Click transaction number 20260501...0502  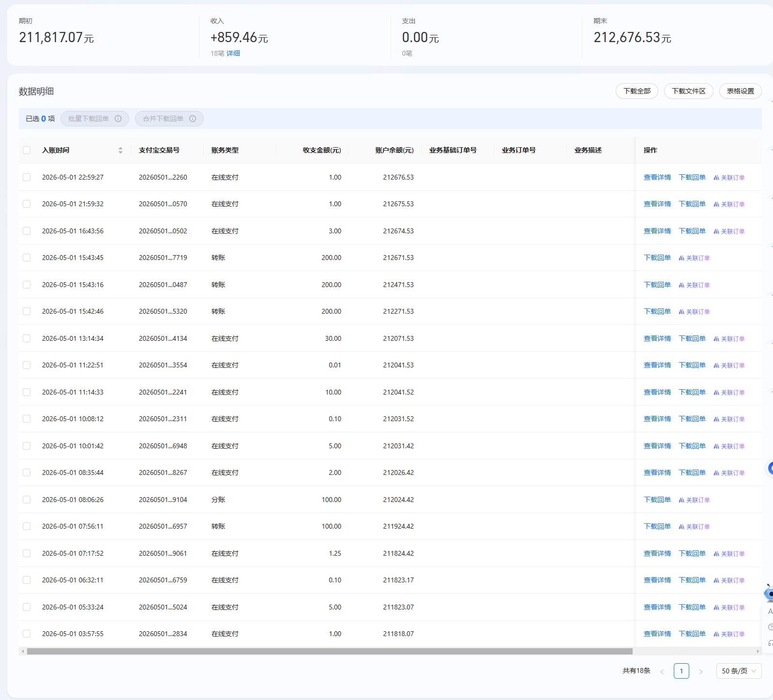click(163, 231)
